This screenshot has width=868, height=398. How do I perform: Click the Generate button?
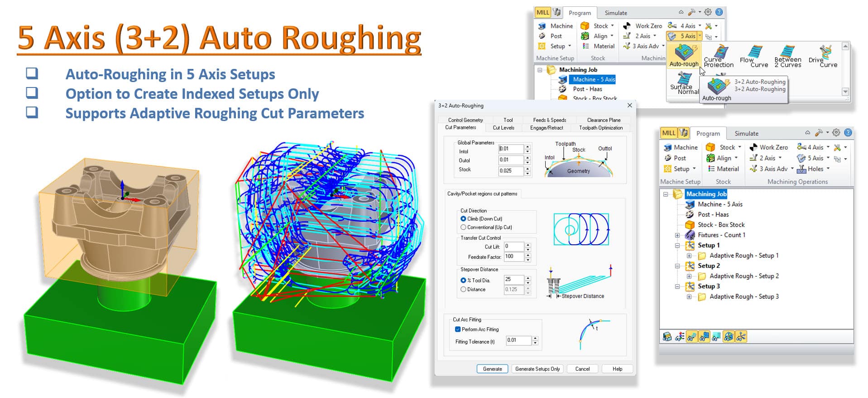coord(492,369)
